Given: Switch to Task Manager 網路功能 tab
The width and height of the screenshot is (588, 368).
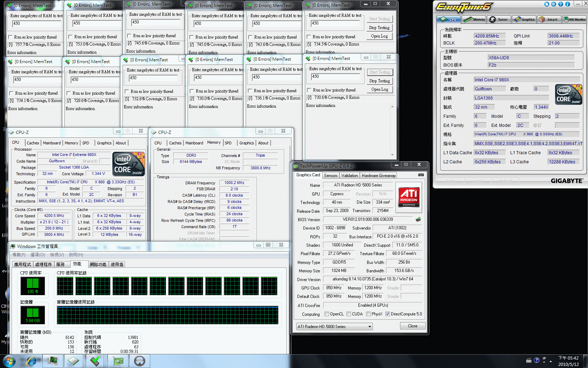Looking at the screenshot, I should tap(98, 265).
